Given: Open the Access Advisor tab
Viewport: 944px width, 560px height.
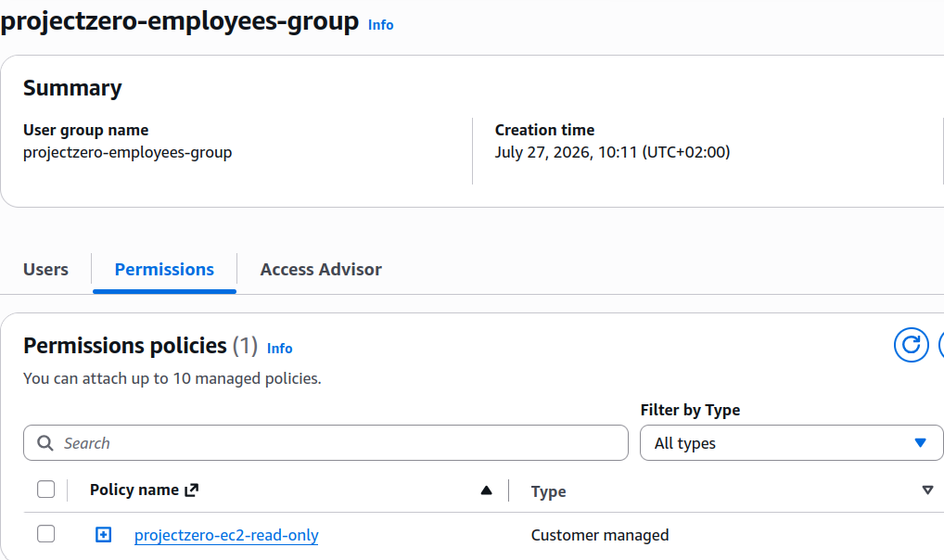Looking at the screenshot, I should (321, 269).
